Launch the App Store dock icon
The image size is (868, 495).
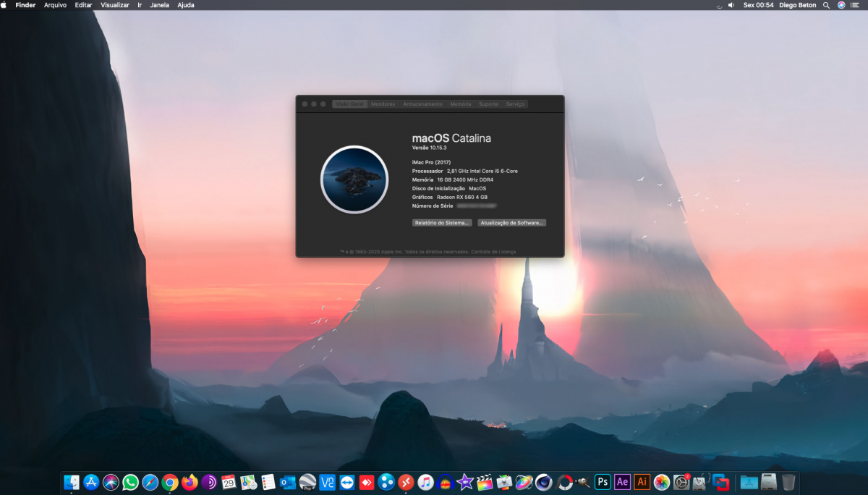(x=91, y=482)
